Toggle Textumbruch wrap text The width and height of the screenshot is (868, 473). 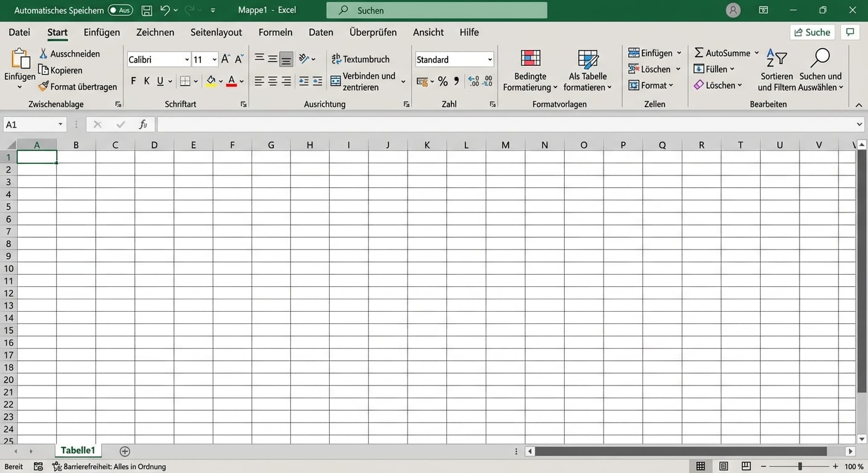click(361, 59)
